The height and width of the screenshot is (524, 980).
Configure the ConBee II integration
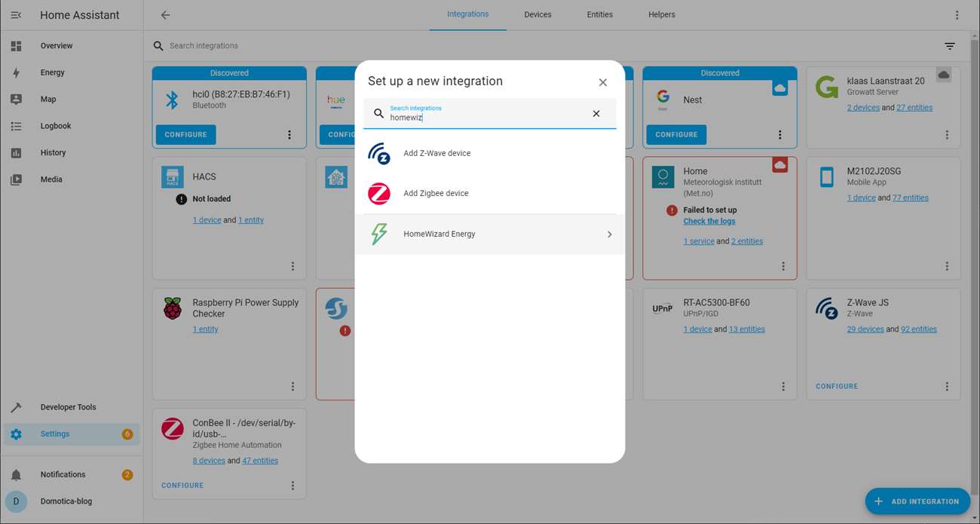pyautogui.click(x=182, y=486)
